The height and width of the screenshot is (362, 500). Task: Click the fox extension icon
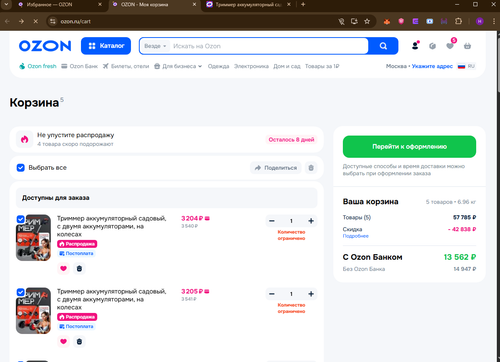(x=387, y=21)
